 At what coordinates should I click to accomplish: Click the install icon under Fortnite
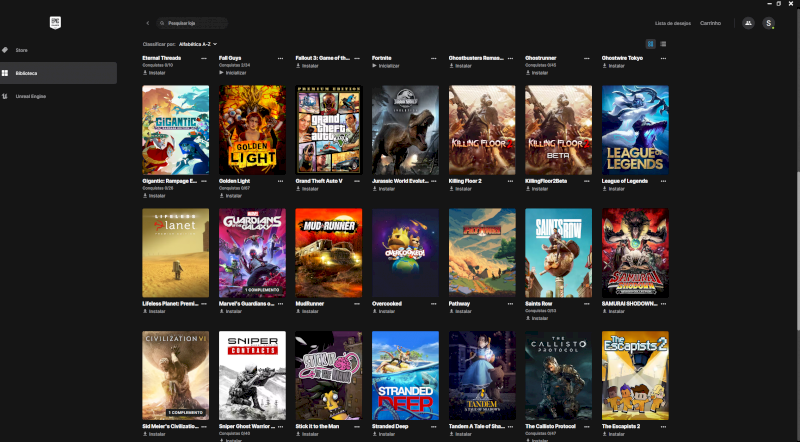click(x=375, y=66)
